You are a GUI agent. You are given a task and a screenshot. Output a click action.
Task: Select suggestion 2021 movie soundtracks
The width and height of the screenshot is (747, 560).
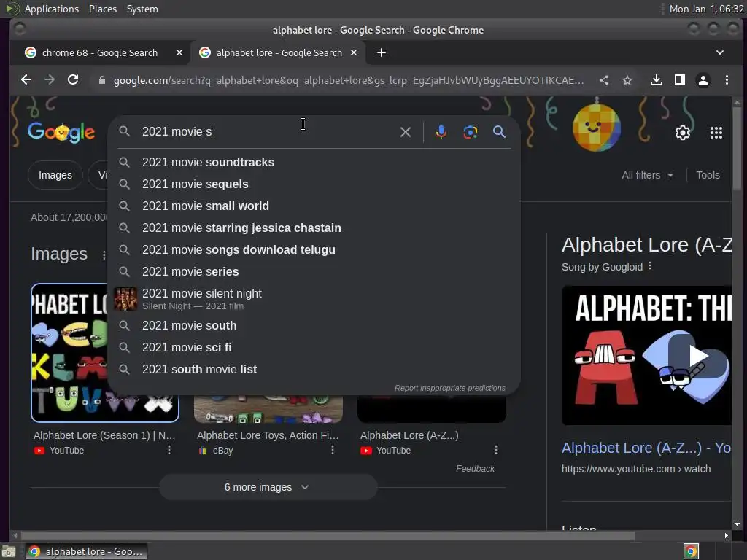pyautogui.click(x=314, y=163)
